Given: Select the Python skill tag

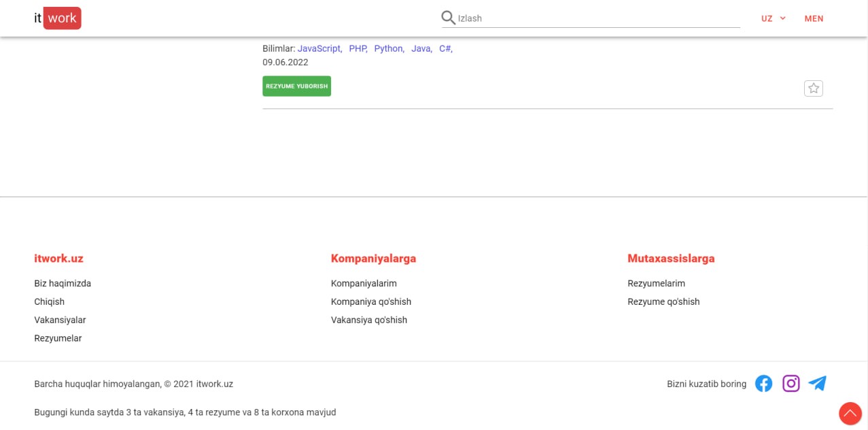Looking at the screenshot, I should [x=388, y=48].
